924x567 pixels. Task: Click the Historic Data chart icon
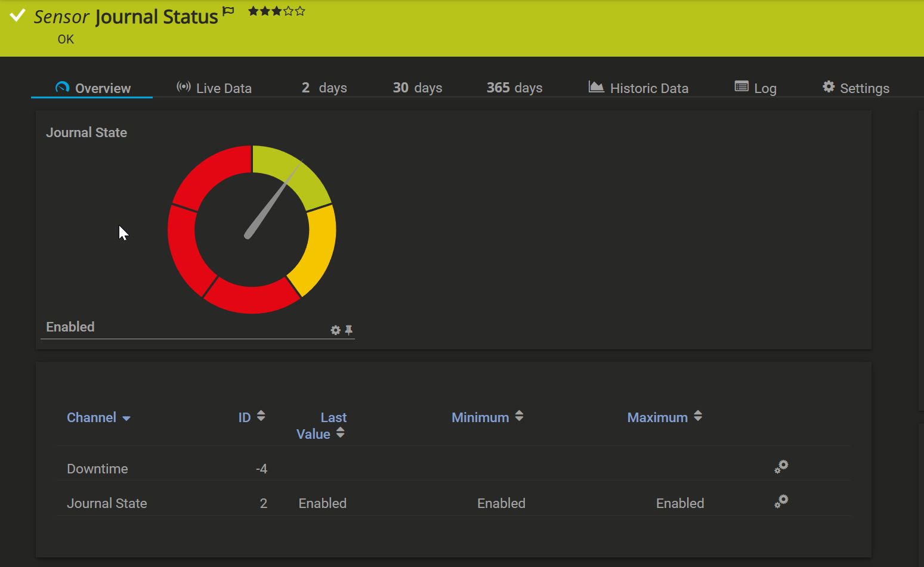pyautogui.click(x=595, y=86)
